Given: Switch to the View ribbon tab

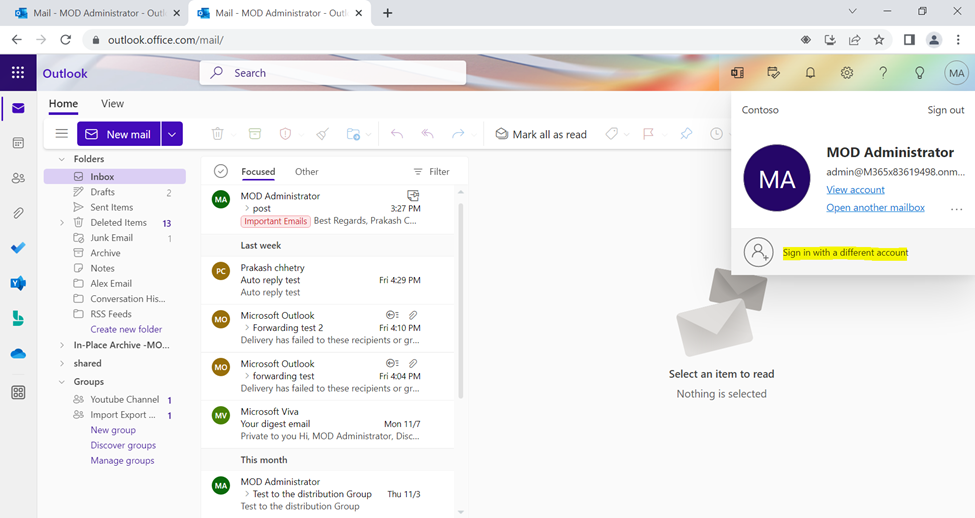Looking at the screenshot, I should pyautogui.click(x=113, y=104).
